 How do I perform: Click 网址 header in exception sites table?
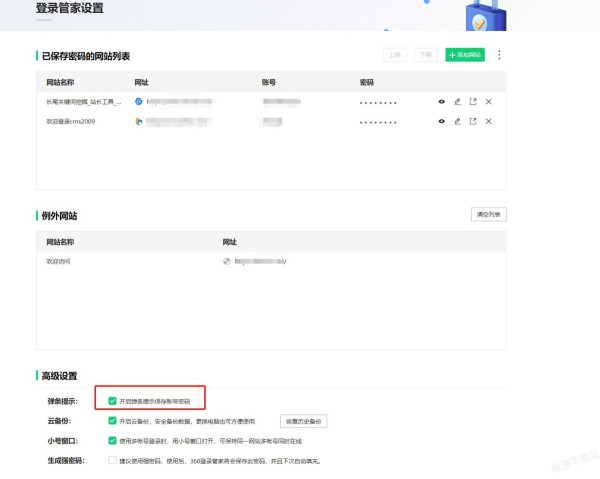tap(230, 242)
